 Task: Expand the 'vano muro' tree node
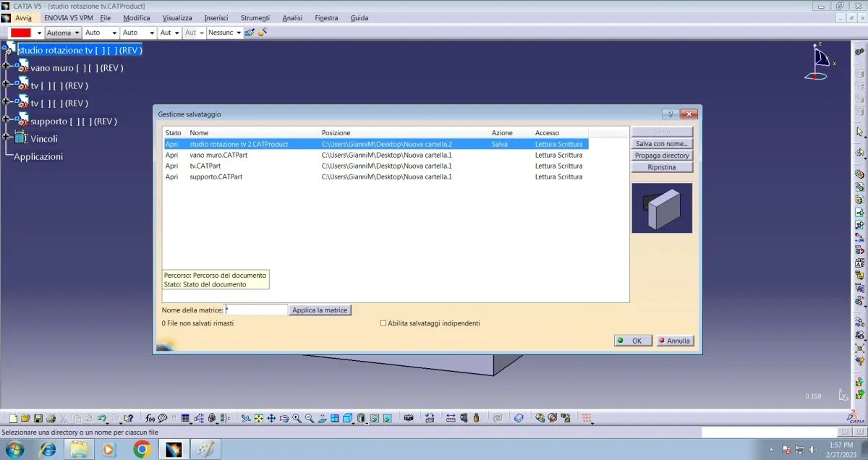(6, 67)
